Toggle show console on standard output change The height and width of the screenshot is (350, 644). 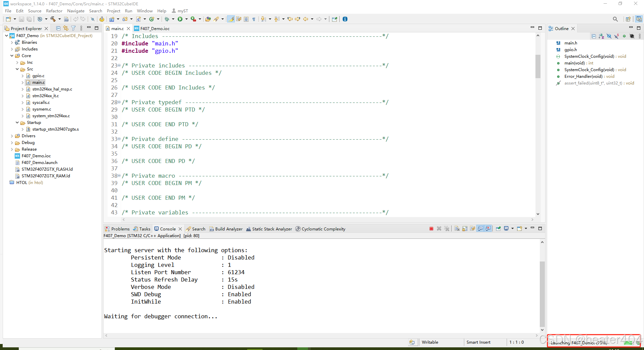tap(480, 228)
